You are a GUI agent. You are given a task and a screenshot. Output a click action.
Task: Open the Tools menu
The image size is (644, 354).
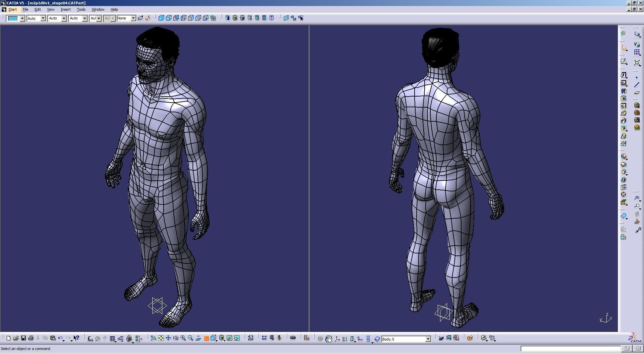(81, 9)
